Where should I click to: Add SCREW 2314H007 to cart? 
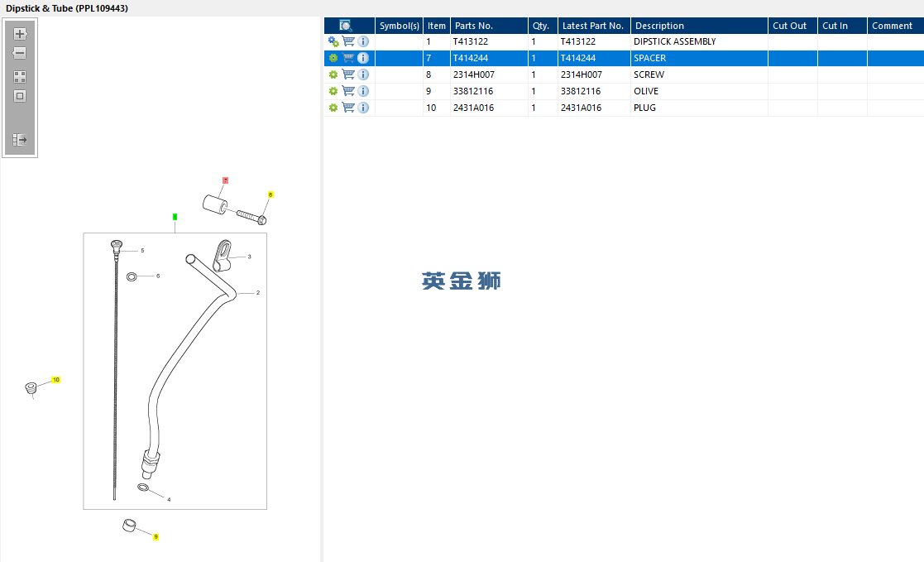(x=348, y=74)
